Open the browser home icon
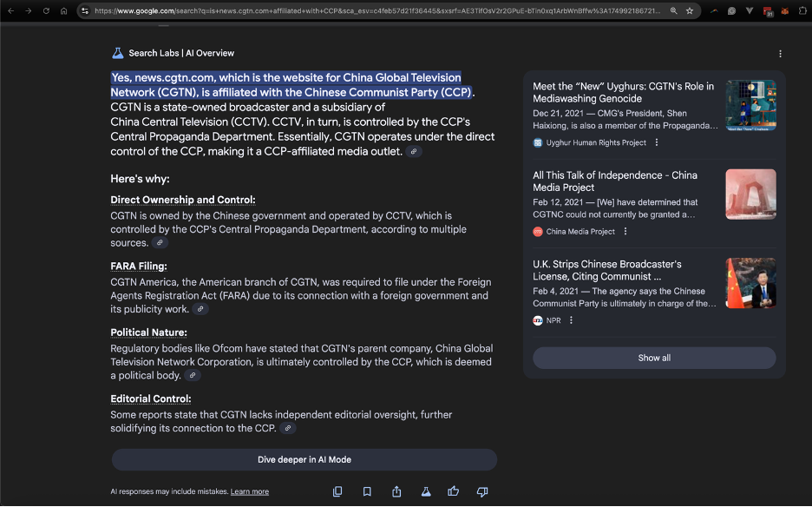This screenshot has width=812, height=507. pos(63,11)
